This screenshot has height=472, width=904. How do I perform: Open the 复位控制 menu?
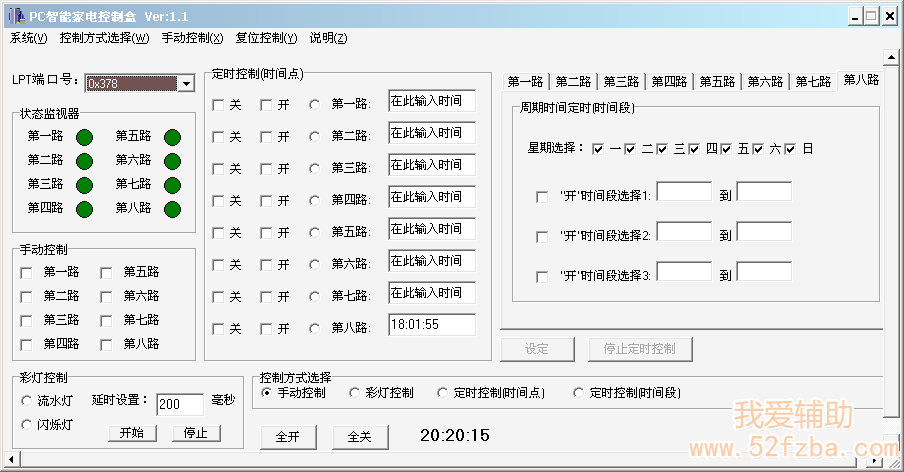pyautogui.click(x=266, y=38)
